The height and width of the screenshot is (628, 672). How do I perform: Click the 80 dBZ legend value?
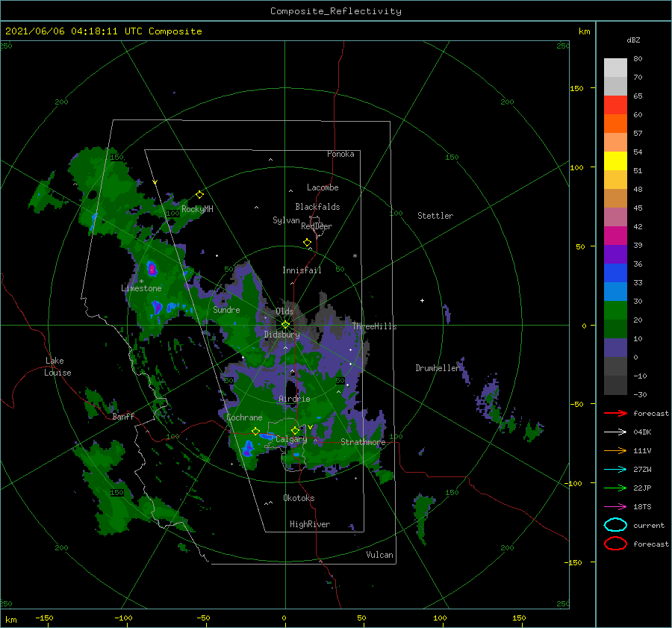(638, 59)
